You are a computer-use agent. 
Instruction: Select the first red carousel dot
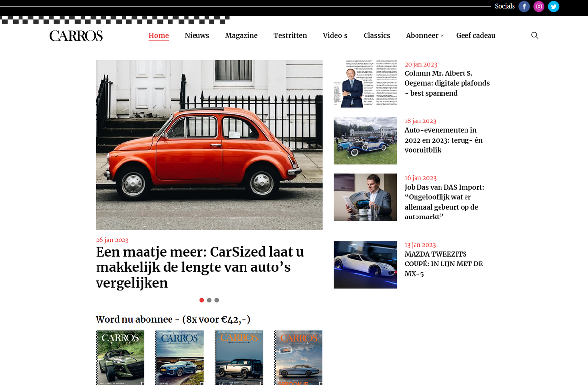202,300
